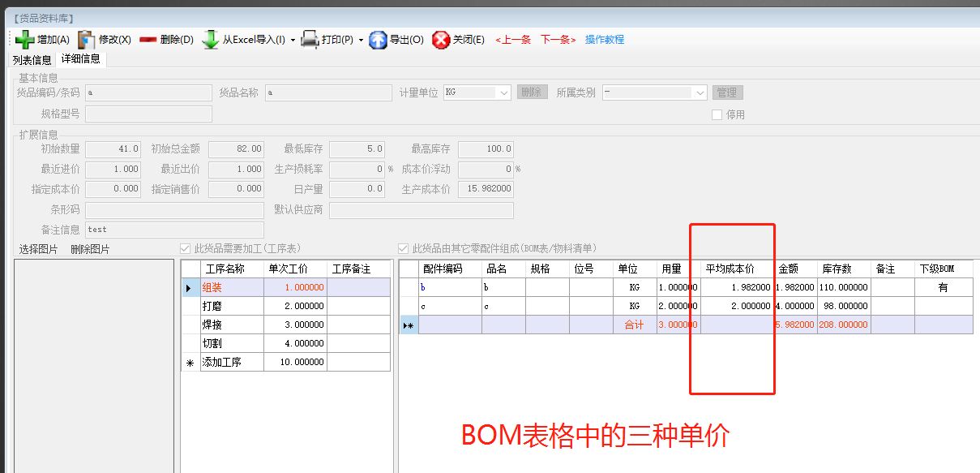980x473 pixels.
Task: Click the 备注信息 field containing test
Action: 174,230
